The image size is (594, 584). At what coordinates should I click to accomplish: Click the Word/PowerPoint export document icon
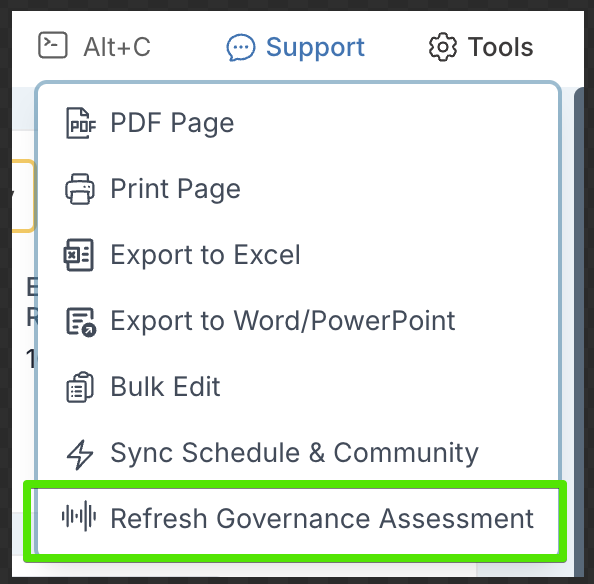pos(81,322)
